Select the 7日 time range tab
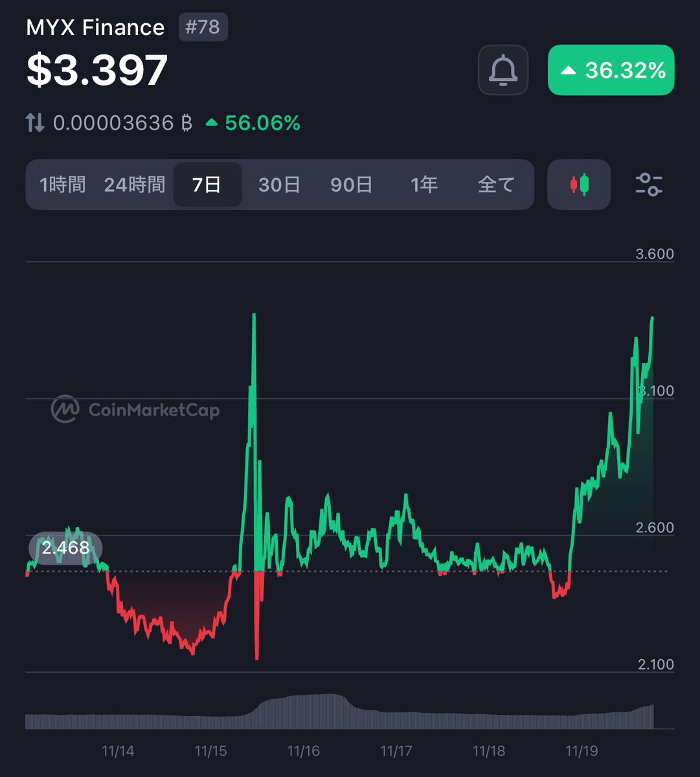The image size is (700, 777). [x=207, y=185]
